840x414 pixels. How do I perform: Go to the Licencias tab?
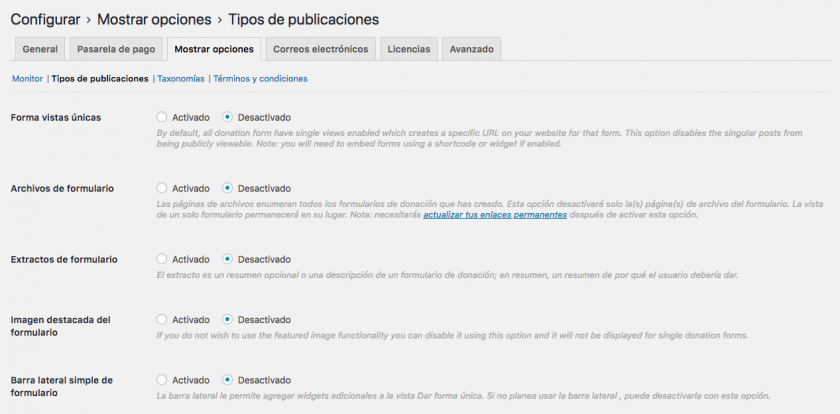[409, 49]
